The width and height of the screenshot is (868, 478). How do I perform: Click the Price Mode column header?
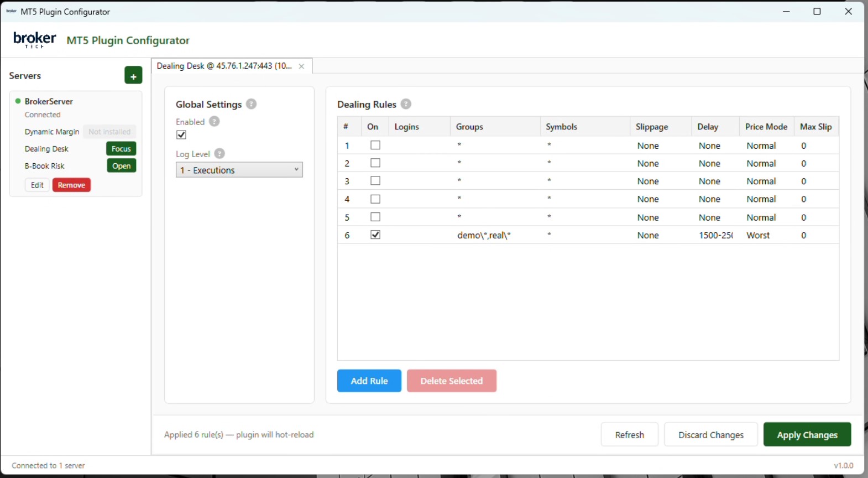click(766, 127)
